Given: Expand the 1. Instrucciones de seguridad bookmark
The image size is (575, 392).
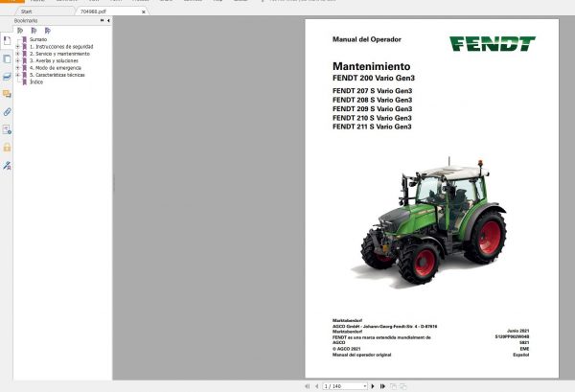Looking at the screenshot, I should tap(17, 47).
